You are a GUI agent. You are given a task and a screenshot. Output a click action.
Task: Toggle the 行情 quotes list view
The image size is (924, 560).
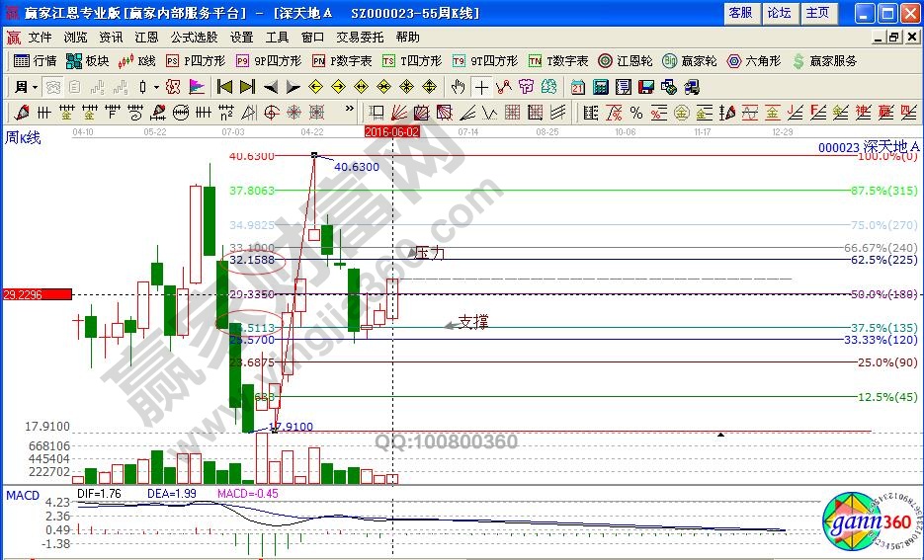pos(36,61)
